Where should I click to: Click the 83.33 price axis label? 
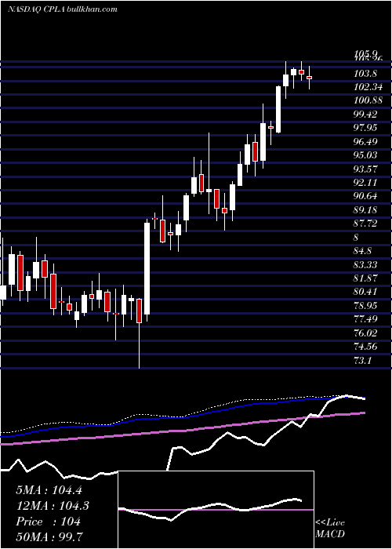tap(365, 265)
